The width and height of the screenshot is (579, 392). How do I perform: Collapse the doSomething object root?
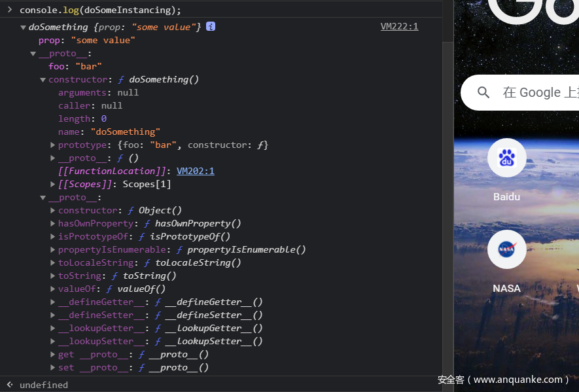(x=24, y=27)
